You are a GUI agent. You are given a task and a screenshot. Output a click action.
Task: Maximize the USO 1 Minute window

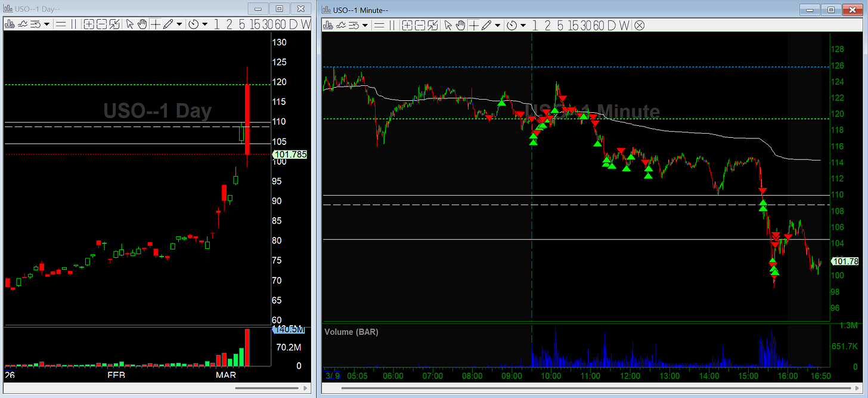(x=832, y=10)
